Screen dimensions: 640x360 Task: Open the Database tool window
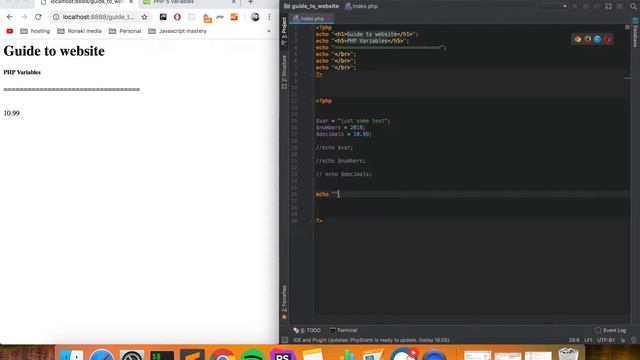(x=635, y=33)
